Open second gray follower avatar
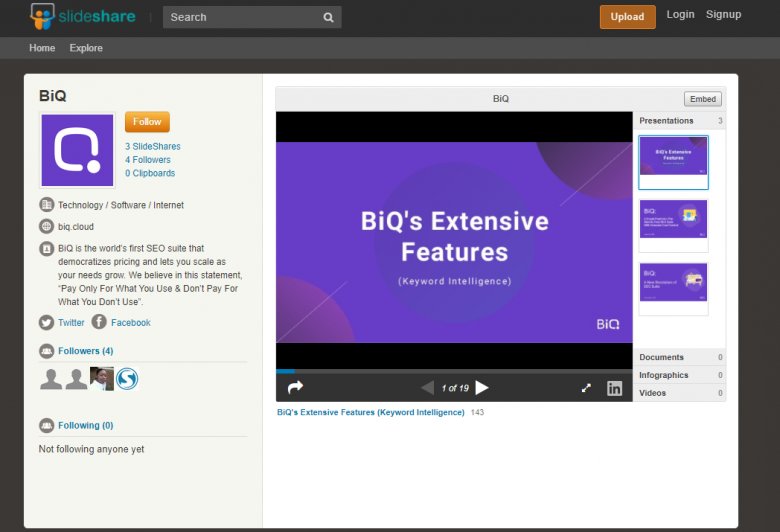780x532 pixels. click(76, 379)
